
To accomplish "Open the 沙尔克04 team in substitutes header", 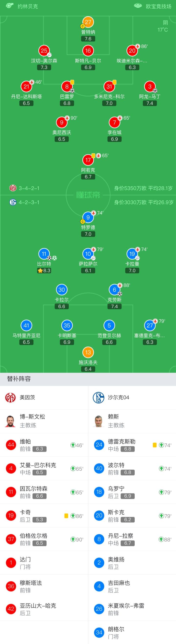I will pyautogui.click(x=118, y=398).
